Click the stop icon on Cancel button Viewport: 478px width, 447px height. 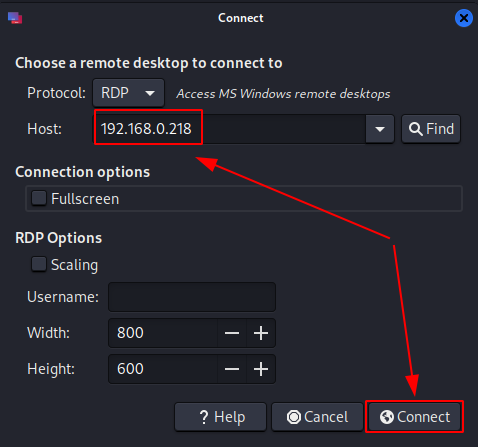pyautogui.click(x=294, y=417)
